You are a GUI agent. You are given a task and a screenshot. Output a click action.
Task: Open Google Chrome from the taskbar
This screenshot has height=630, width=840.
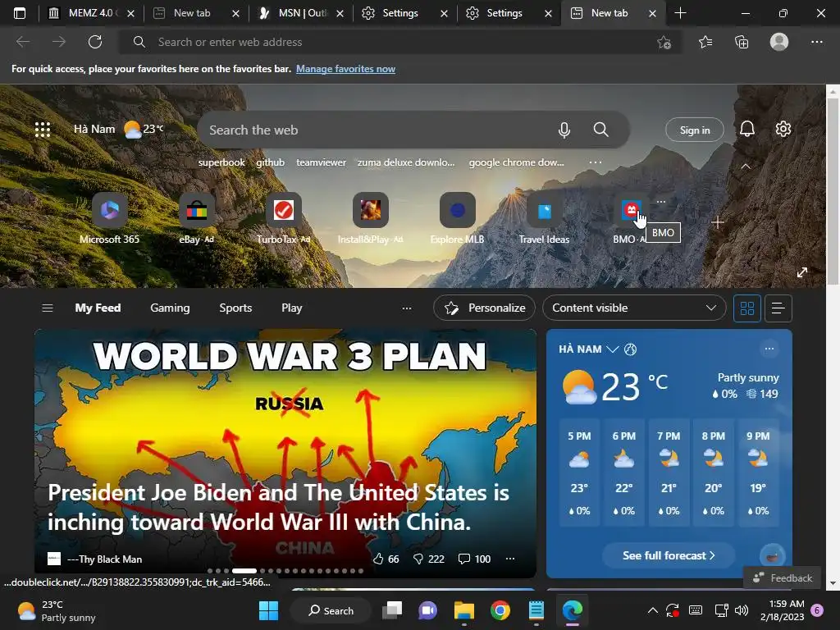500,610
